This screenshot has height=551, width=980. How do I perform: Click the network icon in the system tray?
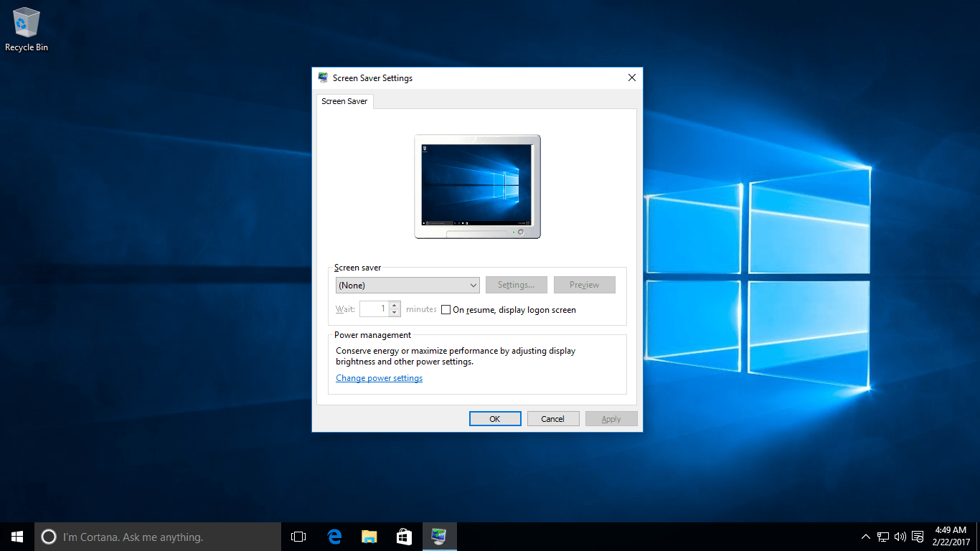[883, 537]
